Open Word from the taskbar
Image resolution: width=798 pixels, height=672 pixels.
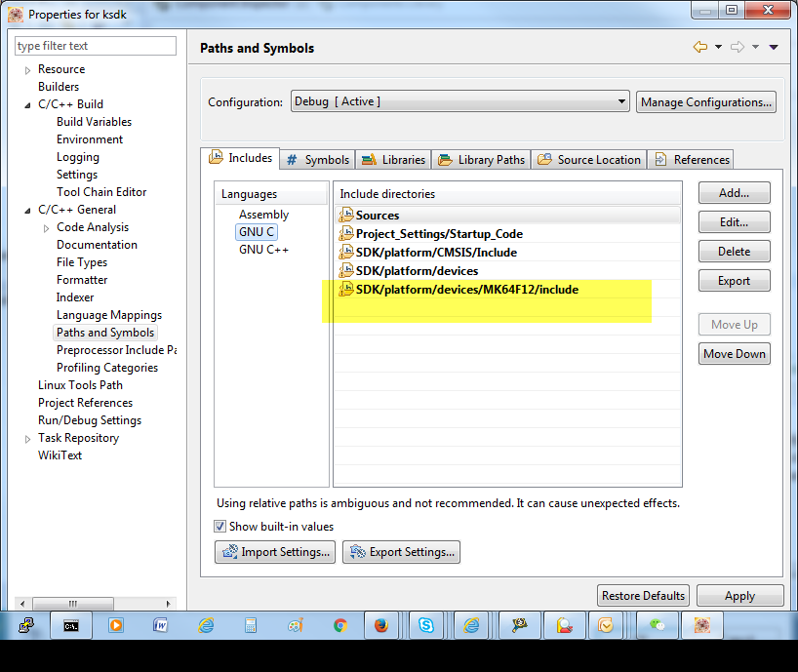(160, 624)
